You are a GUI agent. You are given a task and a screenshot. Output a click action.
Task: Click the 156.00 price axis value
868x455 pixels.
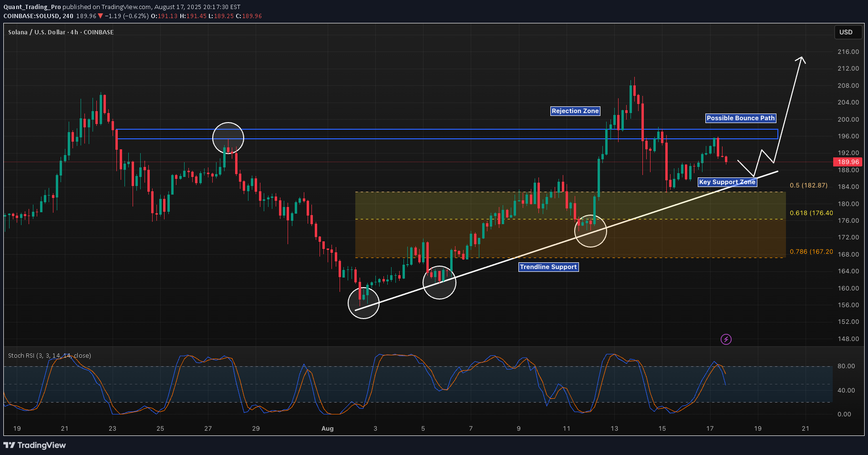(848, 305)
